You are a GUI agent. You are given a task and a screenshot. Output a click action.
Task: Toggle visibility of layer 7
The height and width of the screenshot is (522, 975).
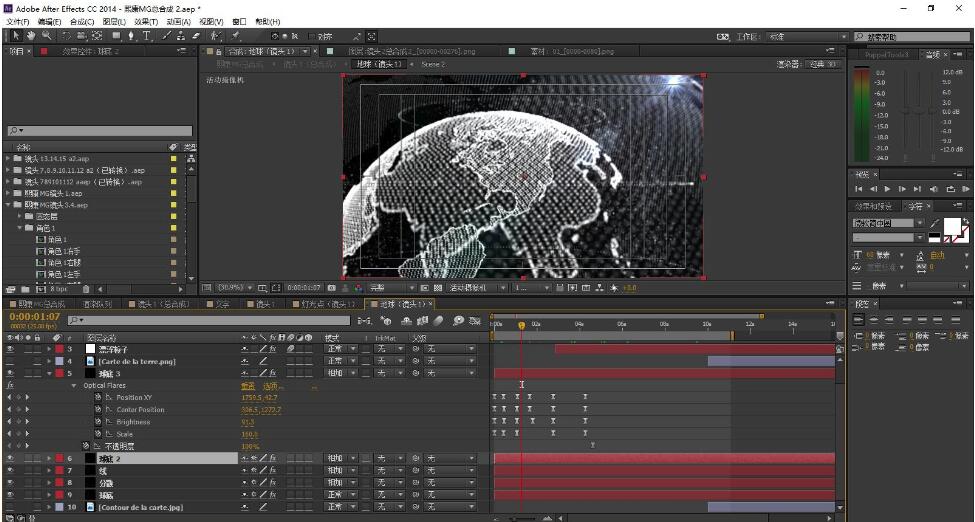[10, 470]
